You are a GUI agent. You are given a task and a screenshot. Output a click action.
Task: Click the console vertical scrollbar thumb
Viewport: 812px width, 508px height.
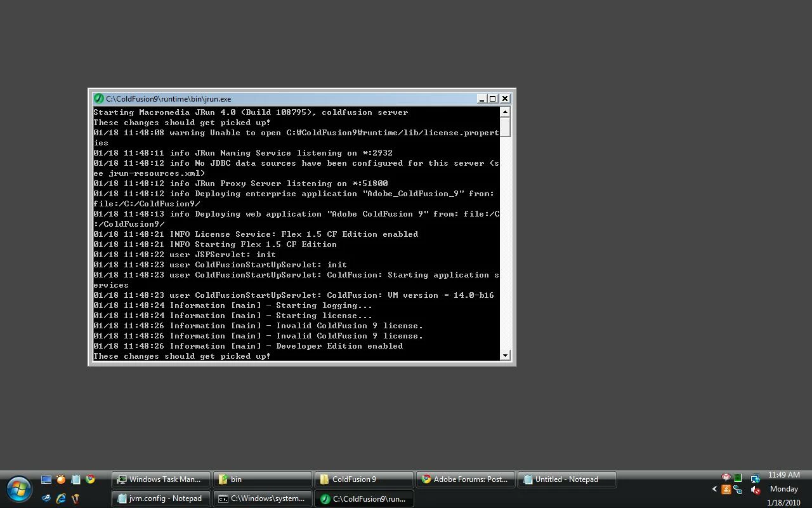click(x=505, y=126)
